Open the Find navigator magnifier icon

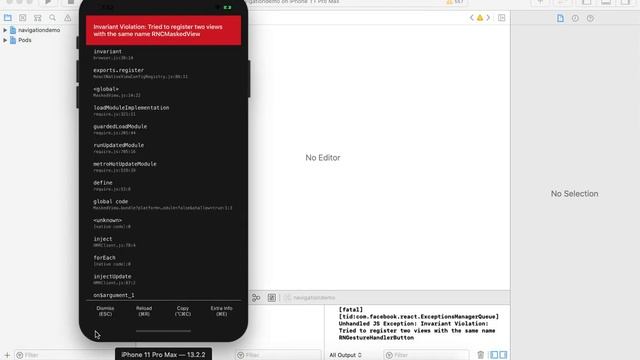[53, 18]
